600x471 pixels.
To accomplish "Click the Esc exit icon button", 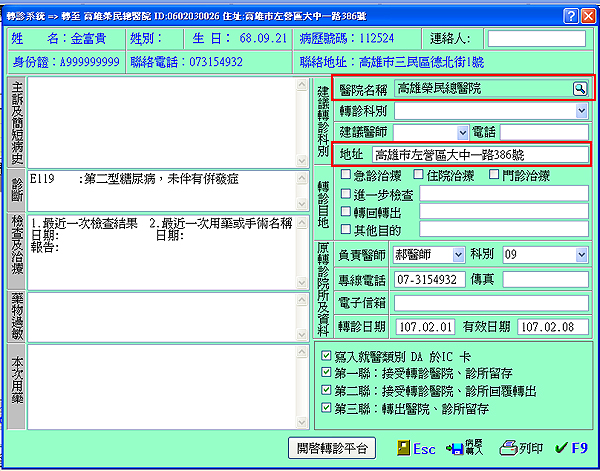I will tap(401, 449).
